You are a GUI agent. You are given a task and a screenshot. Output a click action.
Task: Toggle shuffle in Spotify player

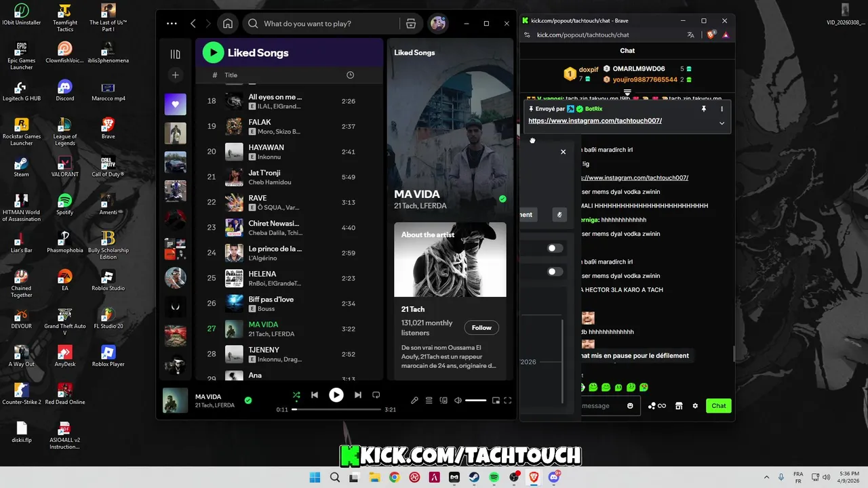tap(296, 395)
